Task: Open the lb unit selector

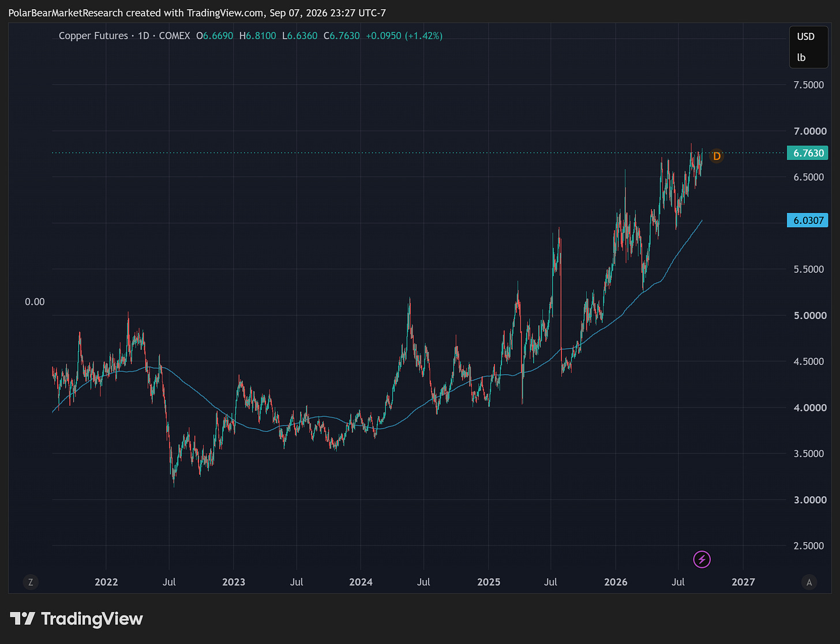Action: point(801,57)
